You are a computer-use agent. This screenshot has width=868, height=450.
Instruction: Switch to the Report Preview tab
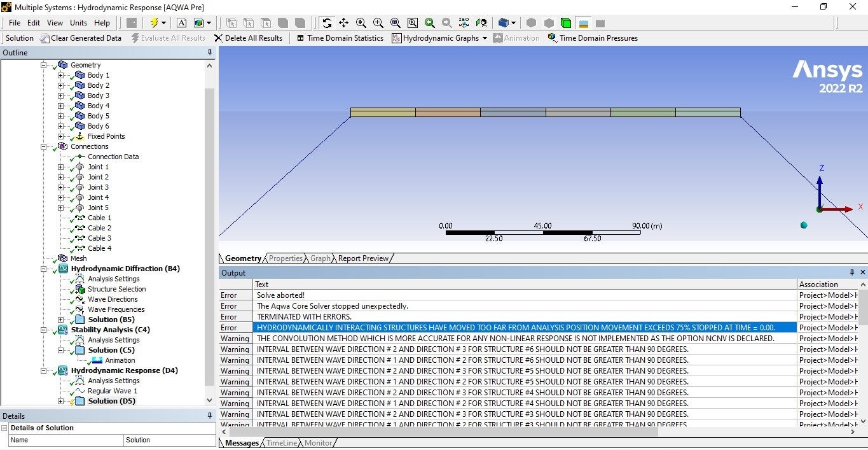tap(363, 258)
